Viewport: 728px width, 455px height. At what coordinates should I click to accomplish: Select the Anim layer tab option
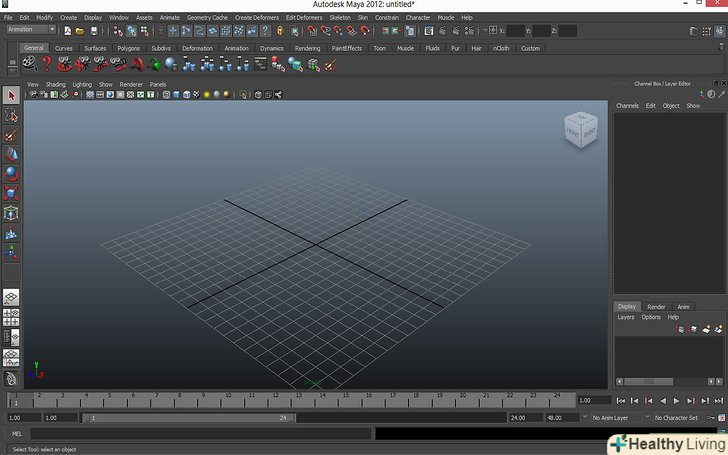click(x=683, y=307)
